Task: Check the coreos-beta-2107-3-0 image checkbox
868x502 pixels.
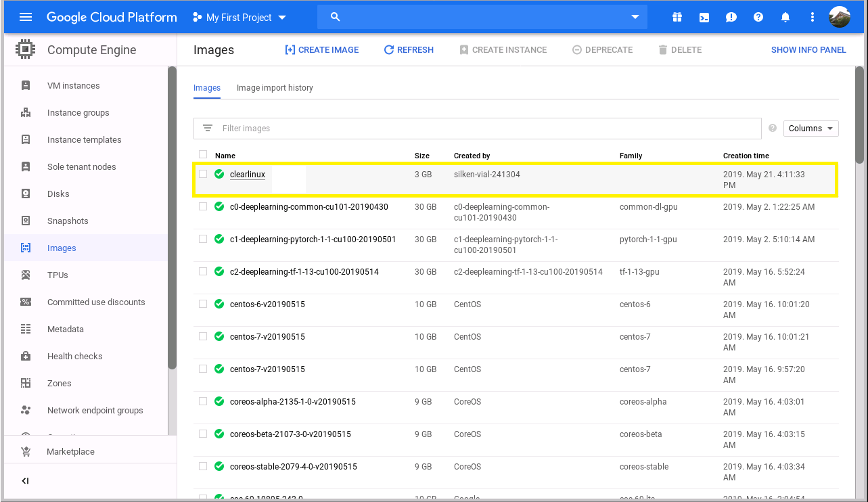Action: pos(203,434)
